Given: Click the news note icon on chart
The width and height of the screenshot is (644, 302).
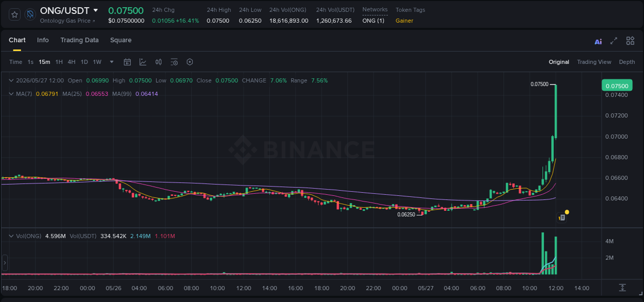Looking at the screenshot, I should click(562, 218).
